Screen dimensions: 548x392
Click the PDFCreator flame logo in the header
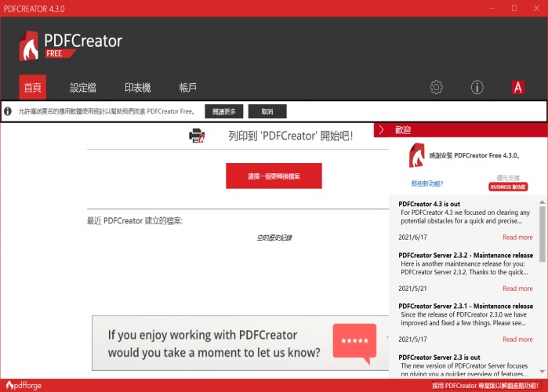[29, 45]
